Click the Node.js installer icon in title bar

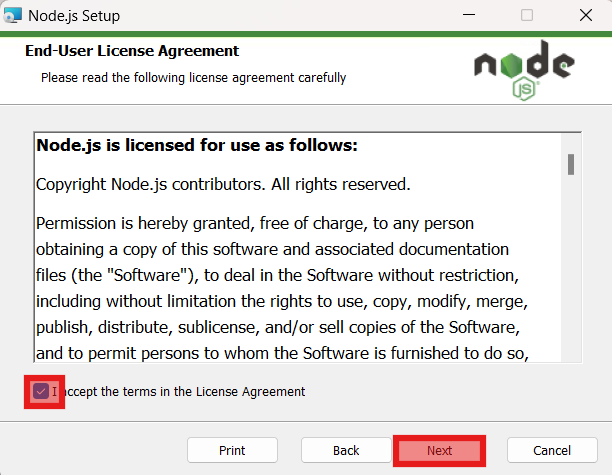(x=14, y=15)
